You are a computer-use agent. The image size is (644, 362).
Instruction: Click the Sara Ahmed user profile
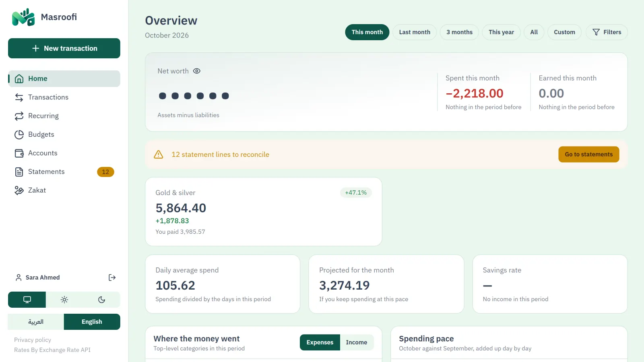click(x=37, y=278)
